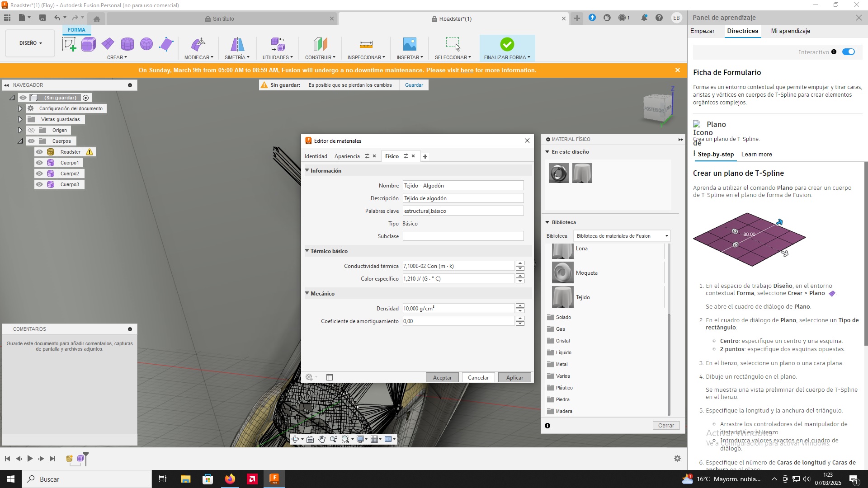868x488 pixels.
Task: Click the Densidad input field
Action: tap(458, 309)
